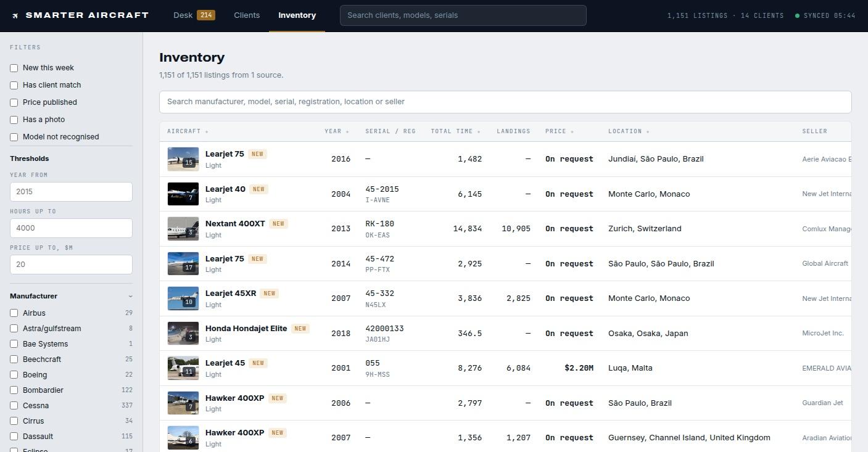Click the Serial / Reg column header
Viewport: 868px width, 452px height.
[x=391, y=131]
